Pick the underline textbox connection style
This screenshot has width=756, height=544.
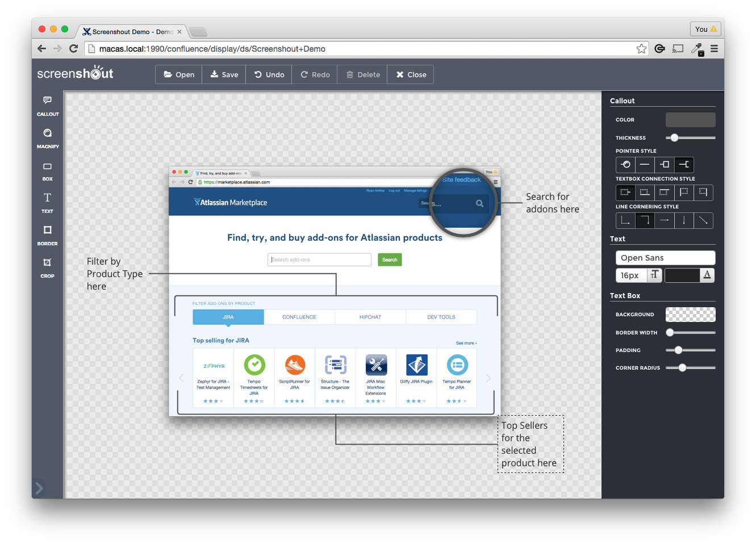645,193
